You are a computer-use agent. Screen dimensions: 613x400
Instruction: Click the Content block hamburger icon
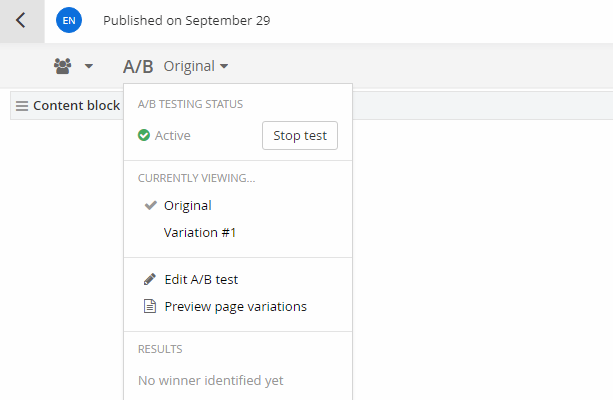[22, 106]
